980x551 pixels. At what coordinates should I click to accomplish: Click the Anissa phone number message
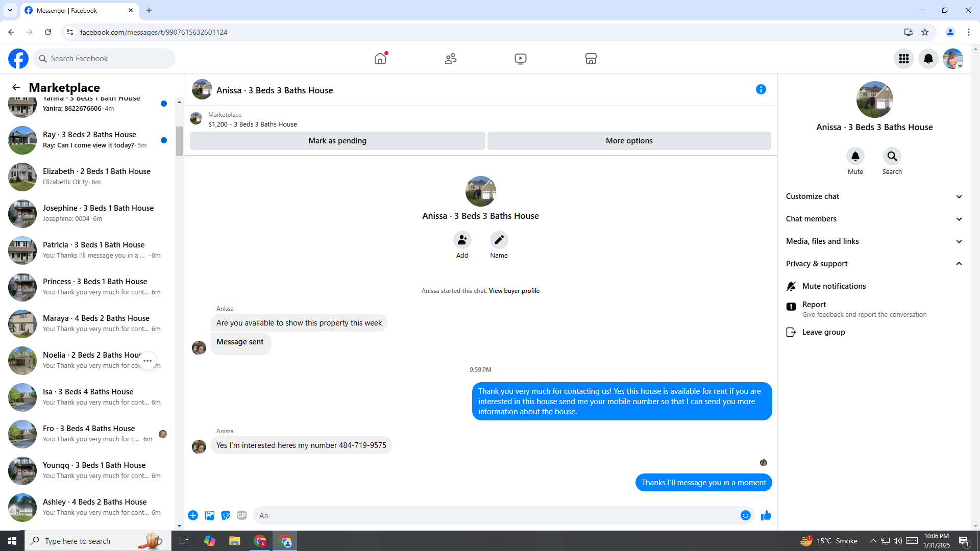(x=301, y=445)
